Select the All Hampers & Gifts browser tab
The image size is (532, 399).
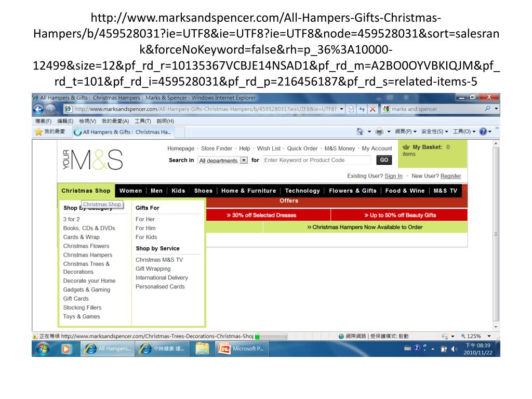124,132
